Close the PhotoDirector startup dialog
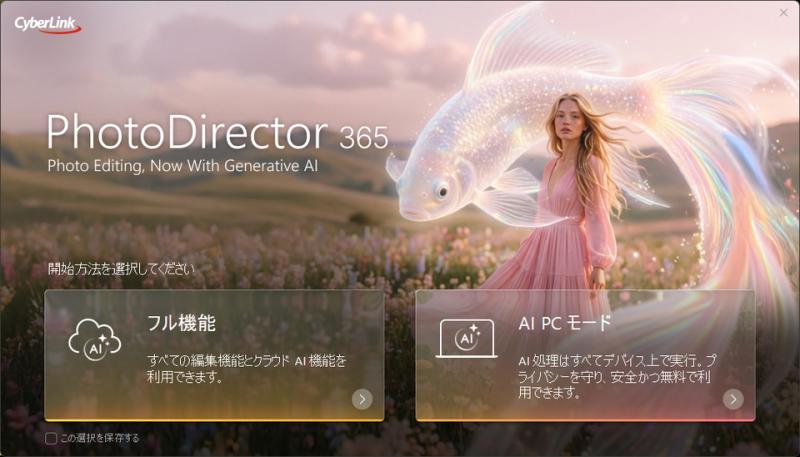 pyautogui.click(x=784, y=13)
